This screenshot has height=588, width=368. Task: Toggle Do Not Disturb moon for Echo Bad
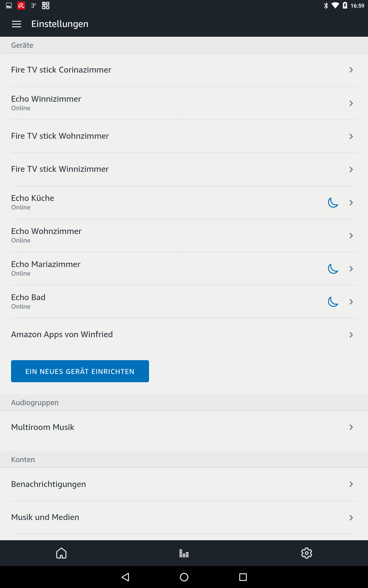click(333, 302)
